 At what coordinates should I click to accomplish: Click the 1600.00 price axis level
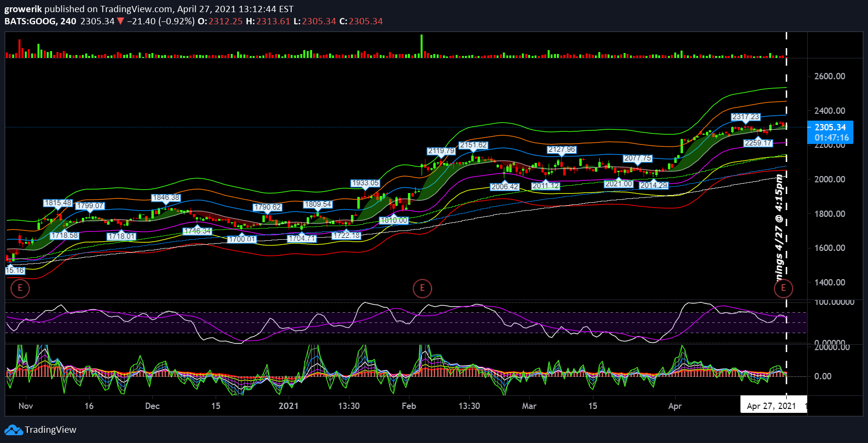tap(830, 248)
